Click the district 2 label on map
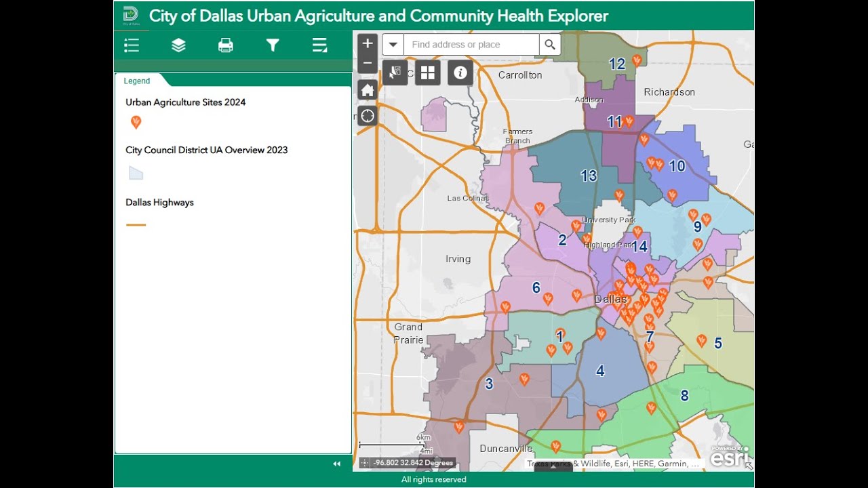Image resolution: width=868 pixels, height=488 pixels. click(x=562, y=240)
